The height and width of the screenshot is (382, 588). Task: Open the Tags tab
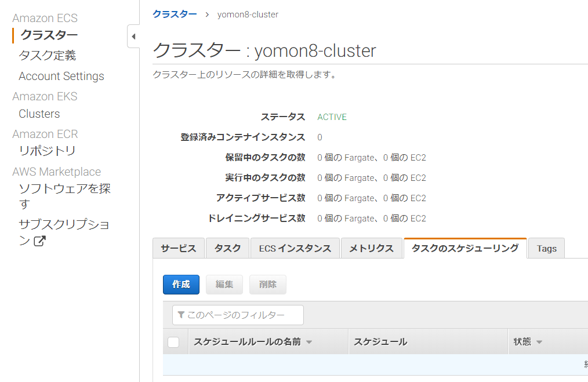tap(546, 248)
